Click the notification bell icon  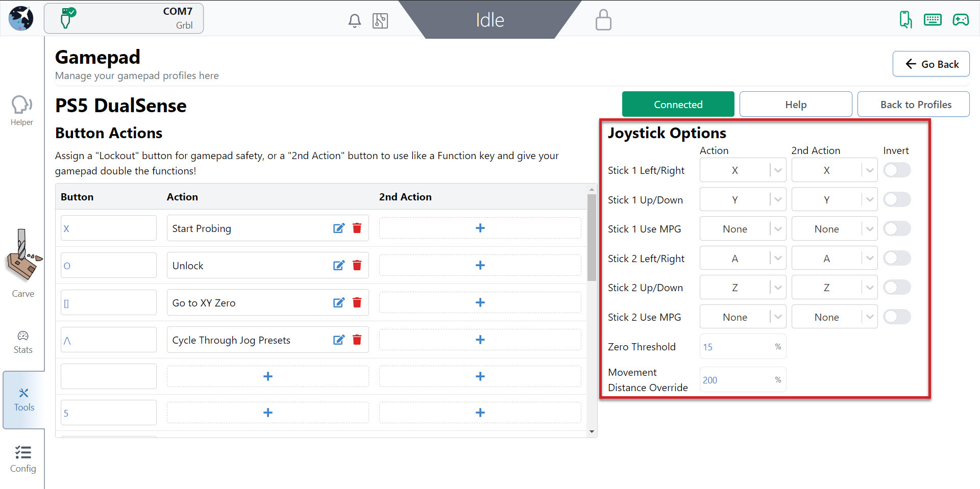(x=354, y=21)
